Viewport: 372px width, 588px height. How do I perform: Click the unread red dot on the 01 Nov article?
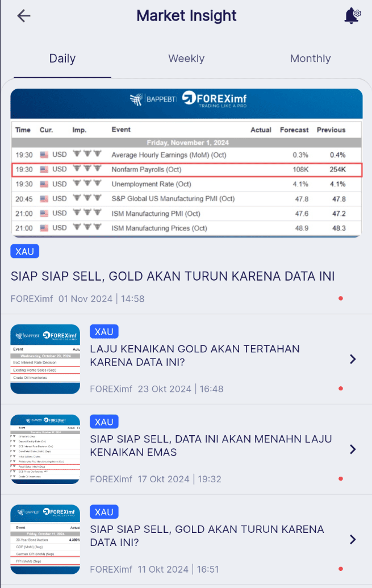(341, 298)
